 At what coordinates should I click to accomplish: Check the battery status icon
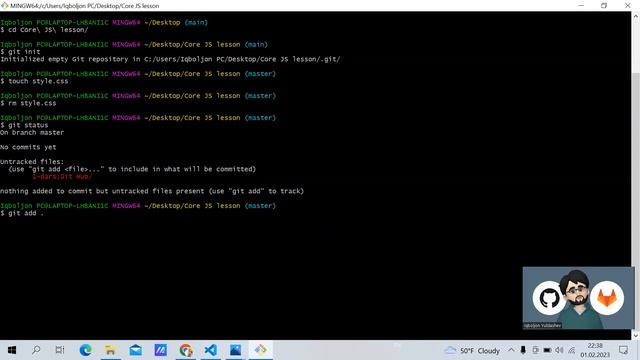(x=547, y=350)
